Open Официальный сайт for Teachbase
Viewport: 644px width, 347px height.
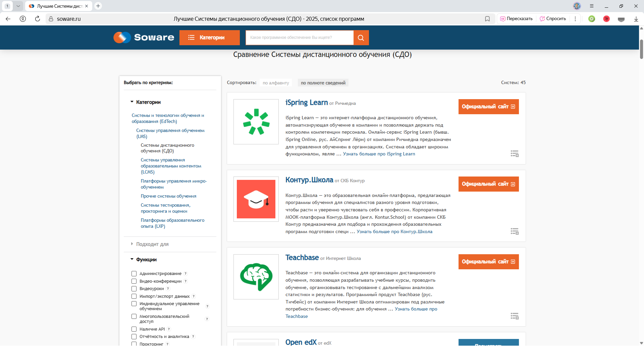click(x=488, y=262)
